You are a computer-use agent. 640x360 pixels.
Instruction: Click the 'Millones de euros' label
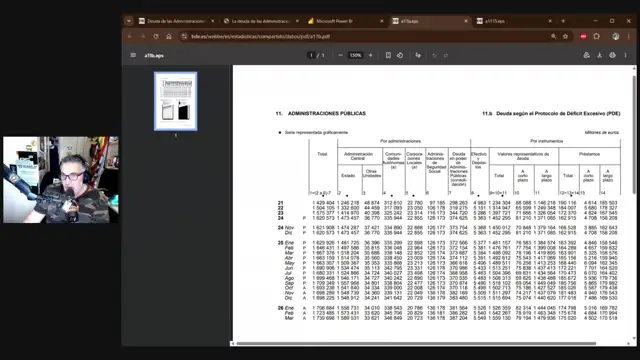pyautogui.click(x=602, y=133)
